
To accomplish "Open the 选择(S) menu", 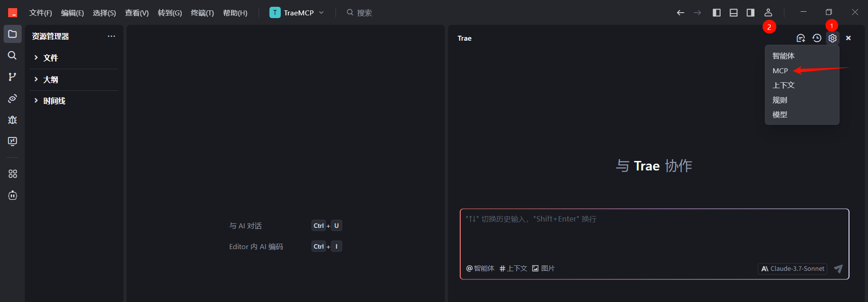I will [104, 13].
